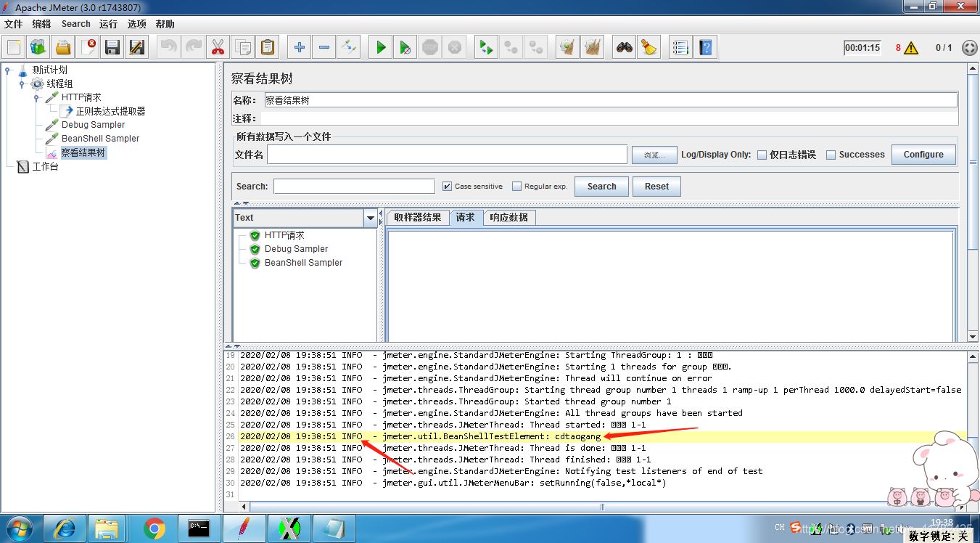The height and width of the screenshot is (543, 980).
Task: Click the Reset button
Action: click(x=656, y=187)
